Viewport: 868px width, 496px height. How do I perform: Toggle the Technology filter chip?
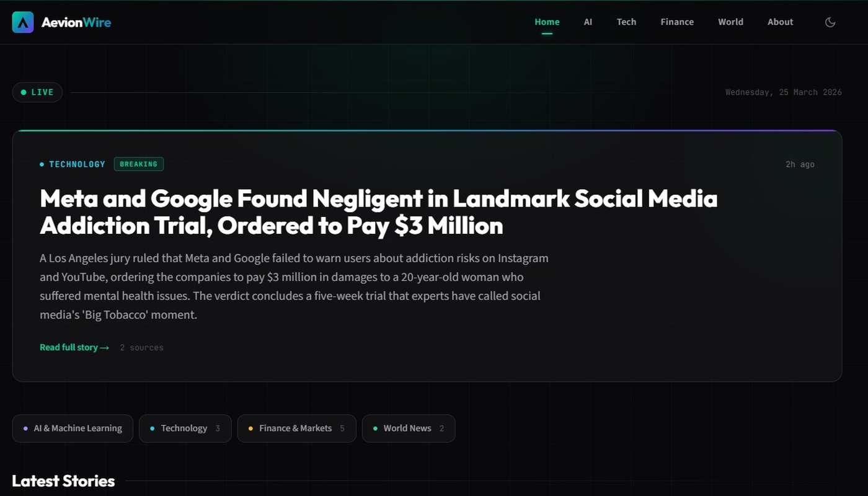[x=185, y=428]
